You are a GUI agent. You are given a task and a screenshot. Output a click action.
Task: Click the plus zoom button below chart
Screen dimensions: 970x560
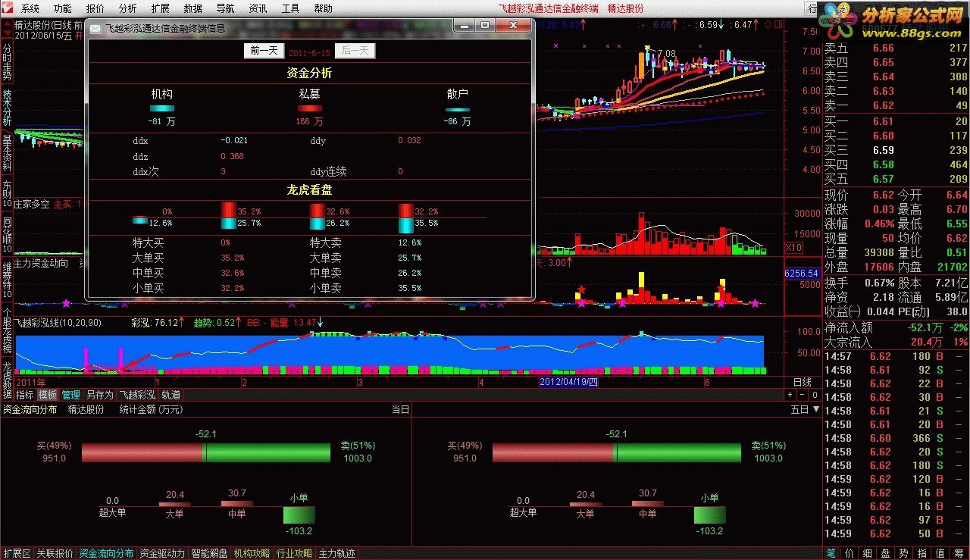click(x=790, y=395)
